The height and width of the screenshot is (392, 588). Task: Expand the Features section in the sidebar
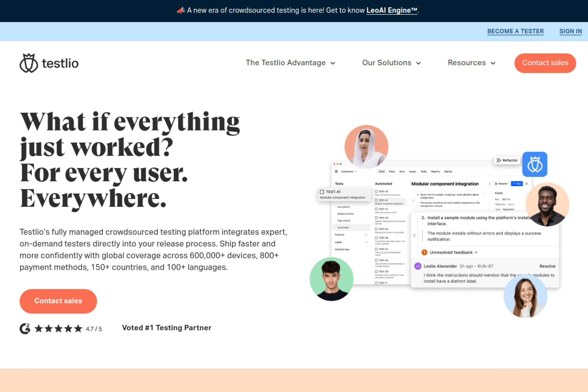[366, 235]
